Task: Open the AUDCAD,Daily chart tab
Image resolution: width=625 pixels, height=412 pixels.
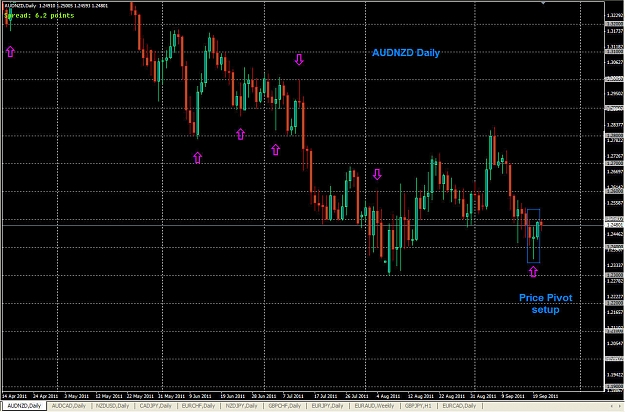Action: point(69,406)
